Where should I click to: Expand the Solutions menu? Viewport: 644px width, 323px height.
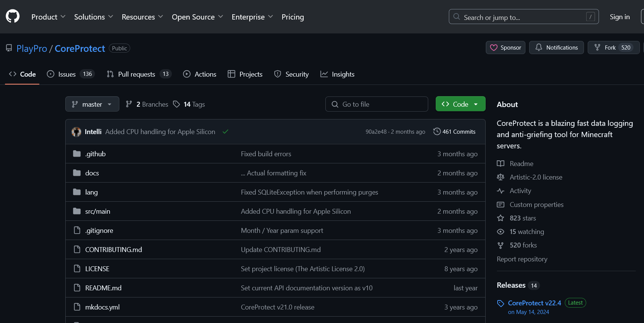coord(93,17)
